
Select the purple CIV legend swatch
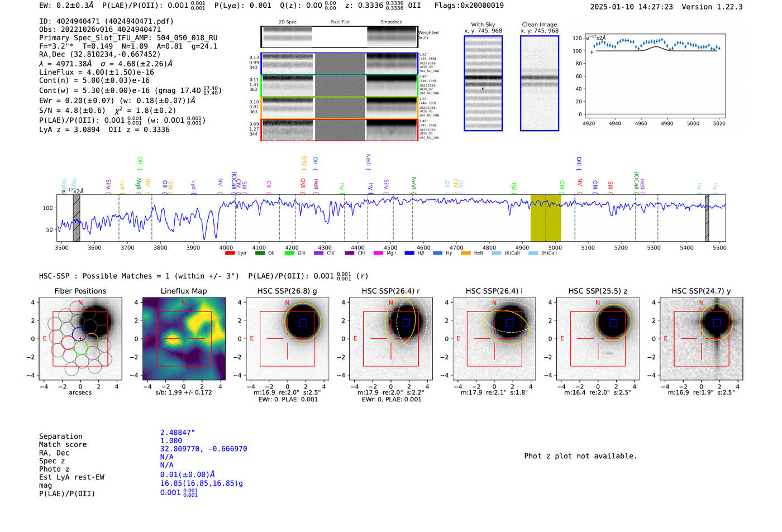pyautogui.click(x=318, y=253)
